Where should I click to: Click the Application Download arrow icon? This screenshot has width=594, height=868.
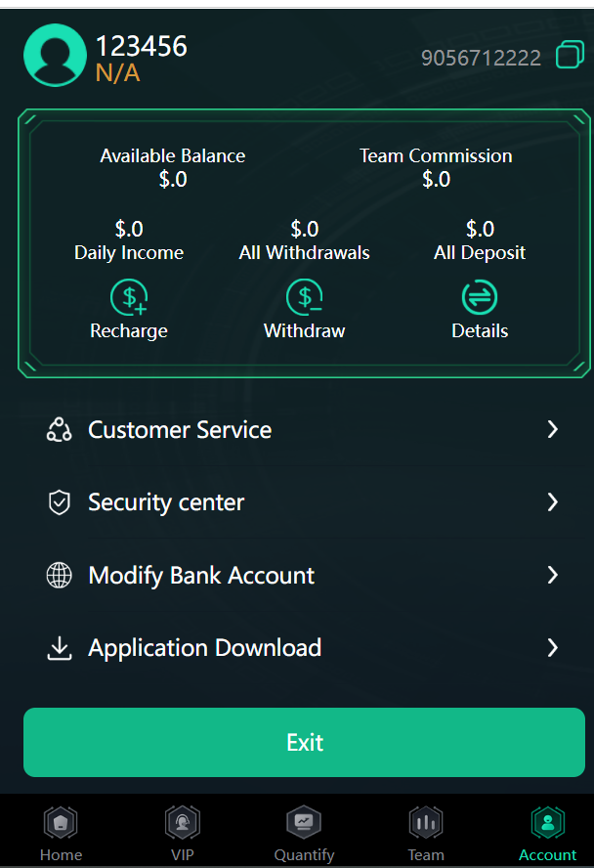[60, 648]
